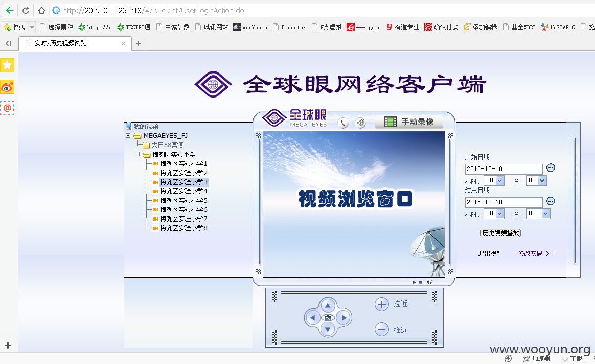Reload the page with refresh icon

click(26, 10)
